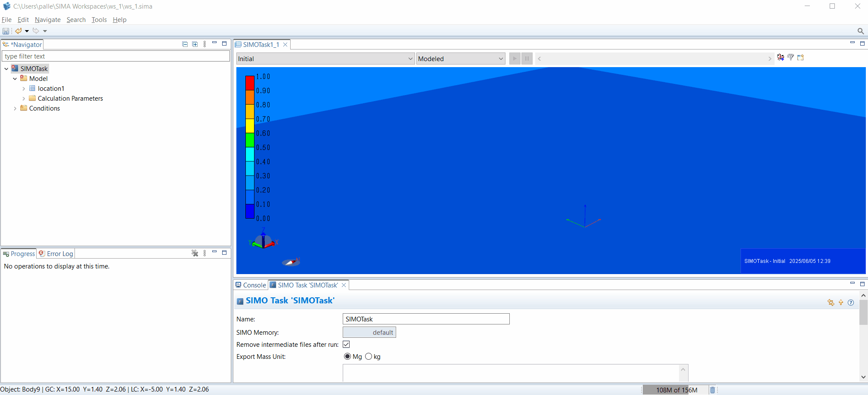Screen dimensions: 868x395
Task: Click the Navigator filter text field
Action: click(116, 56)
